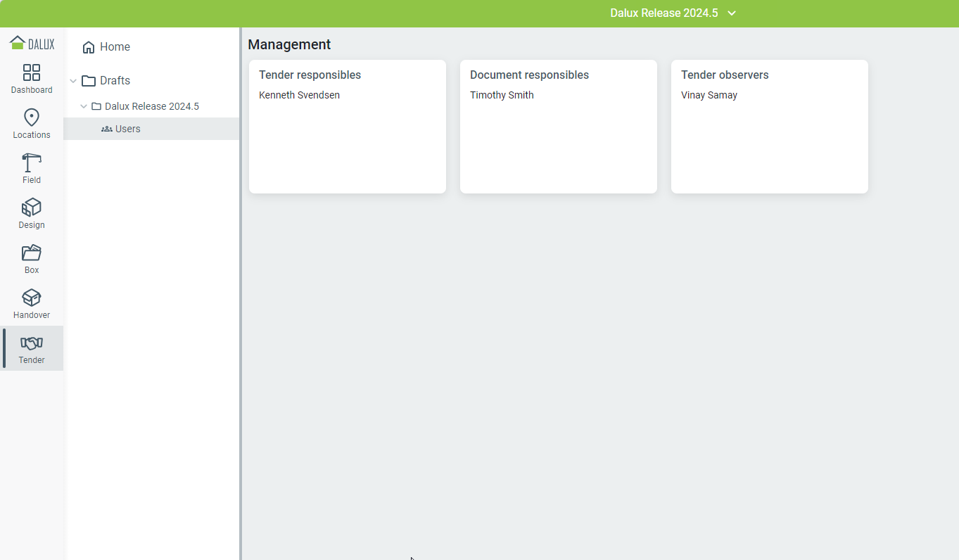
Task: Open the Dashboard module icon
Action: pyautogui.click(x=32, y=72)
